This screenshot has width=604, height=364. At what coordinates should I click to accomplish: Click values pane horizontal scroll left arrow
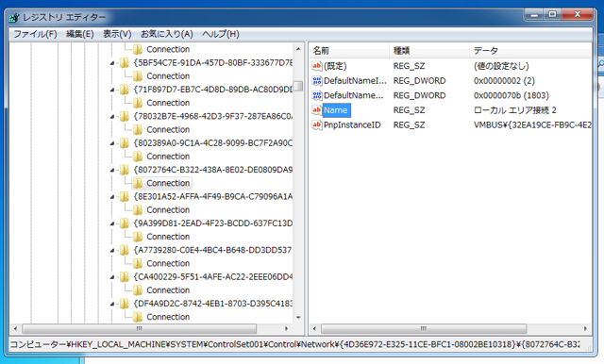click(314, 328)
